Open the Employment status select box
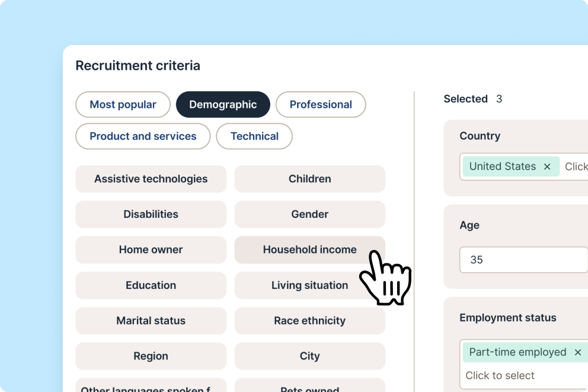 coord(523,364)
